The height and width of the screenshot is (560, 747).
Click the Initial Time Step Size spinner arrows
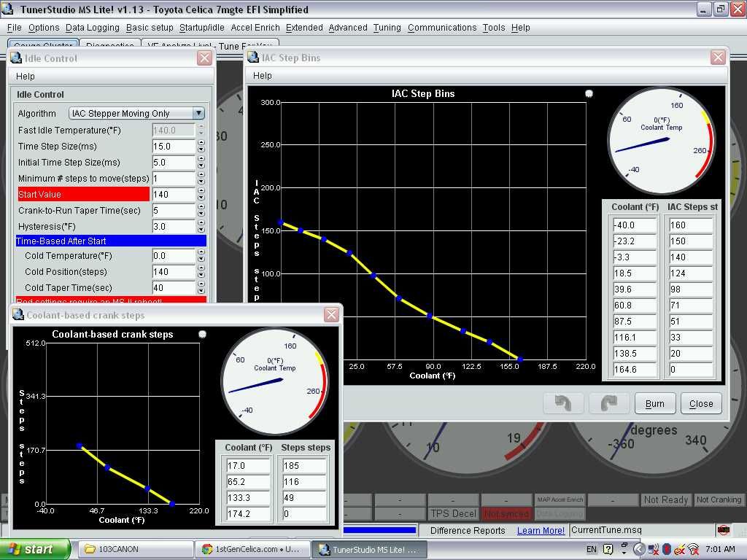[x=201, y=163]
